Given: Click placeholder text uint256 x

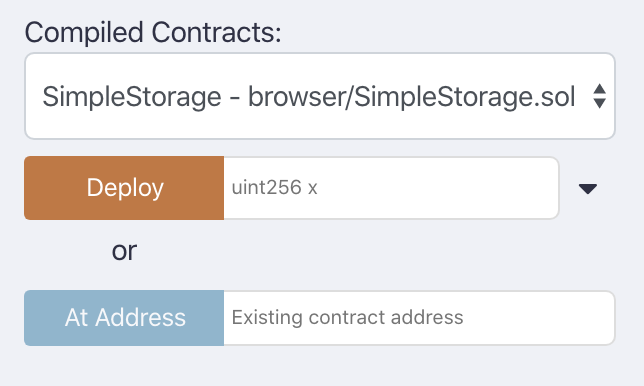Looking at the screenshot, I should coord(274,188).
